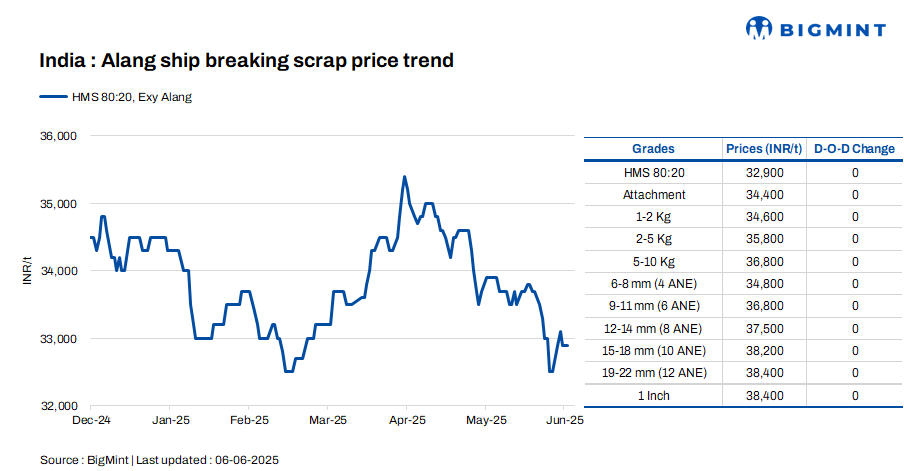Select the D-O-D Change column header
Screen dimensions: 904x471
[854, 149]
